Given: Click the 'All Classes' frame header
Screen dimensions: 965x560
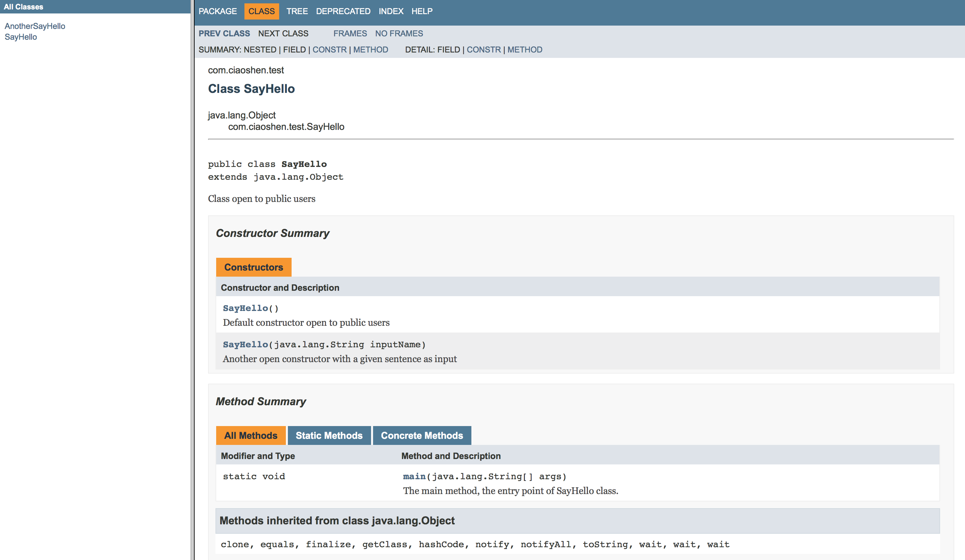Looking at the screenshot, I should pyautogui.click(x=23, y=6).
